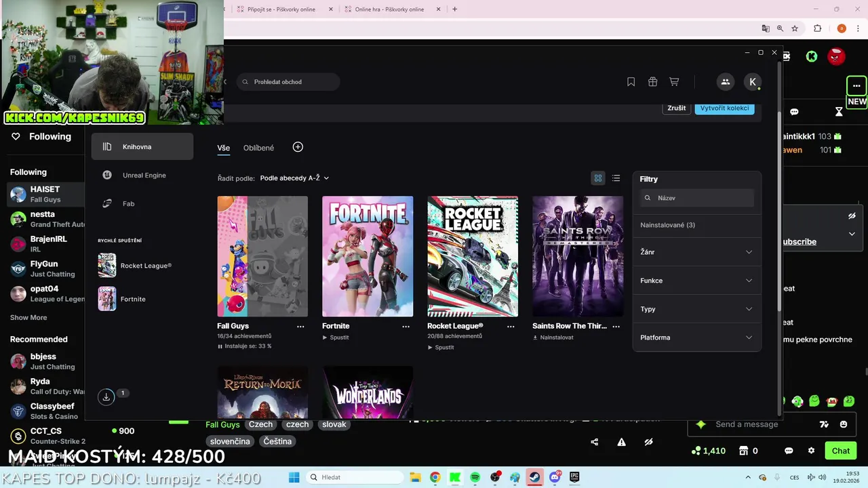Install Saints Row via Nainstalovat link

click(x=553, y=338)
